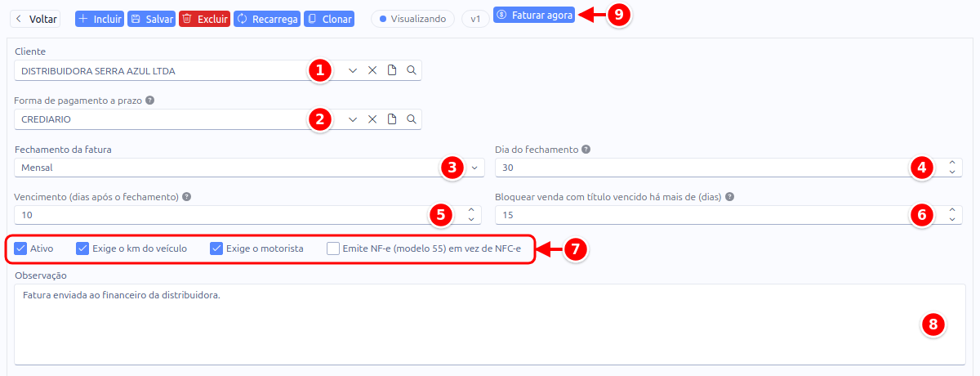Search clients with the magnifier icon
The width and height of the screenshot is (980, 376).
pyautogui.click(x=412, y=71)
